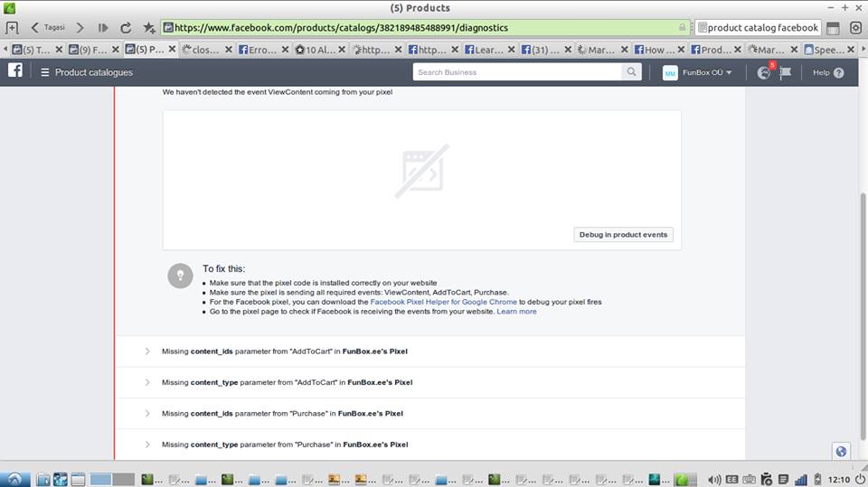
Task: Click the battery indicator in the tray
Action: [x=817, y=479]
